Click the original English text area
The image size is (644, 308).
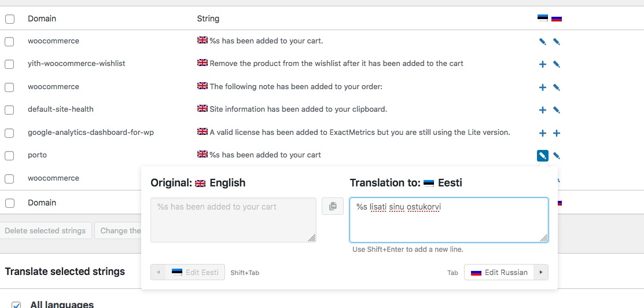pyautogui.click(x=233, y=220)
